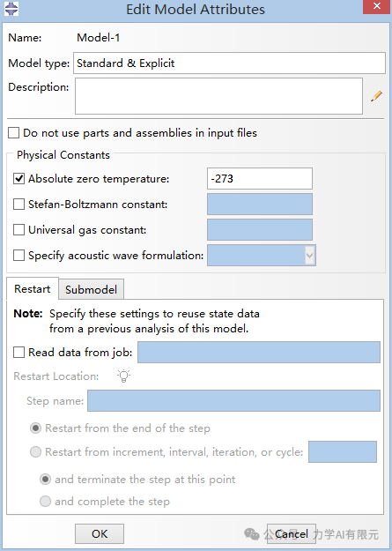Click the Cancel button
The height and width of the screenshot is (551, 392).
[x=292, y=533]
